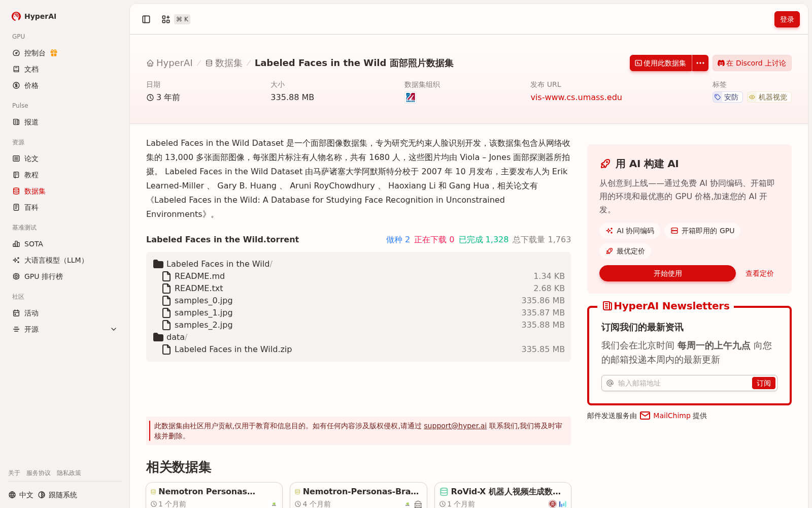Click samples_1.jpg file icon
812x508 pixels.
(x=166, y=312)
